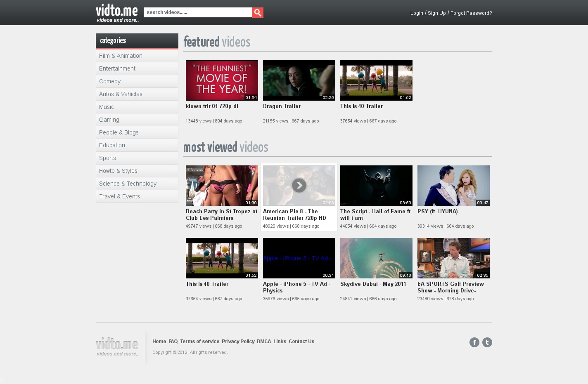Visit Terms of service in footer
Screen dimensions: 588x384
(199, 342)
